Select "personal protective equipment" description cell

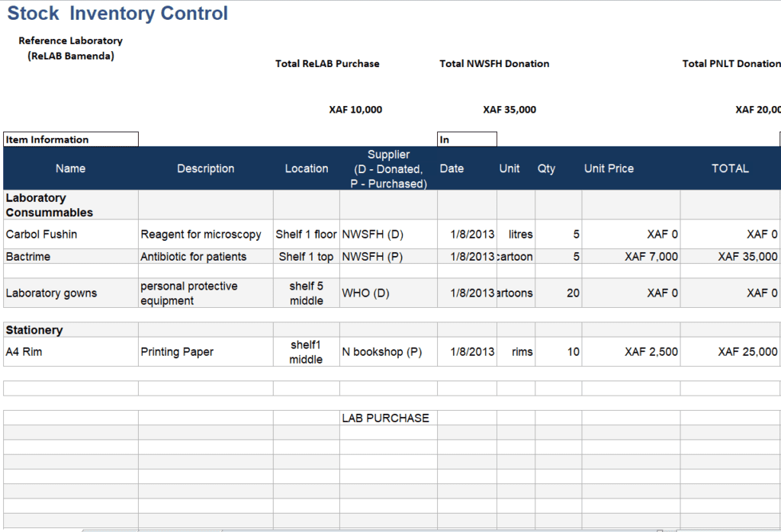pos(206,293)
